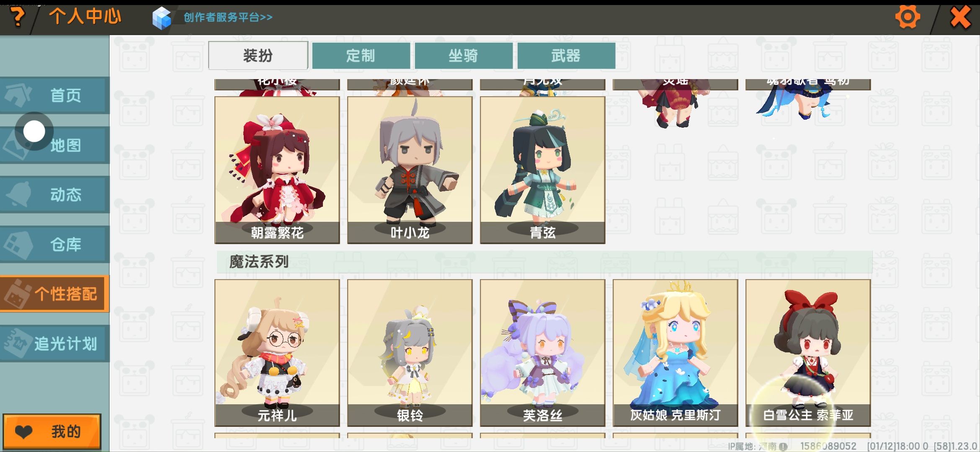The height and width of the screenshot is (452, 980).
Task: Click the blue cube creator platform icon
Action: point(162,18)
